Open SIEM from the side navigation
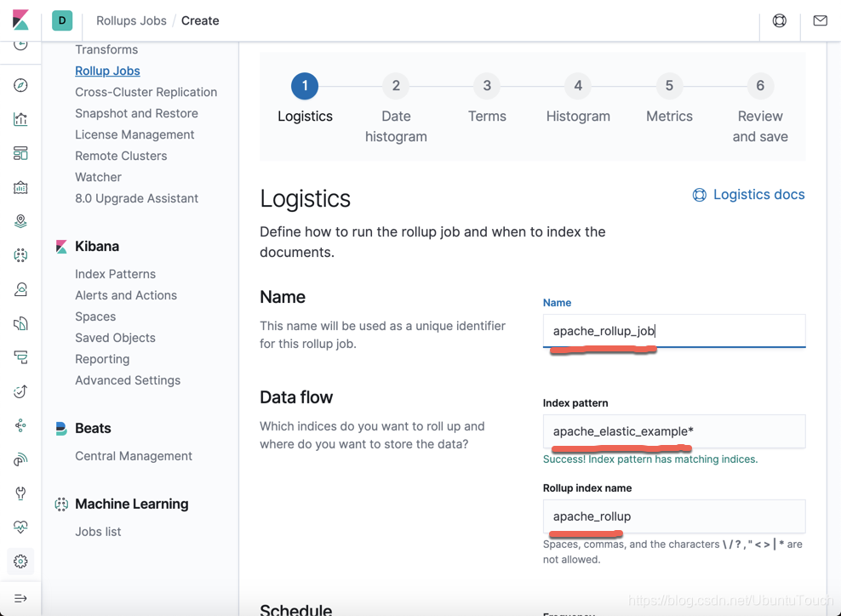 pyautogui.click(x=20, y=459)
